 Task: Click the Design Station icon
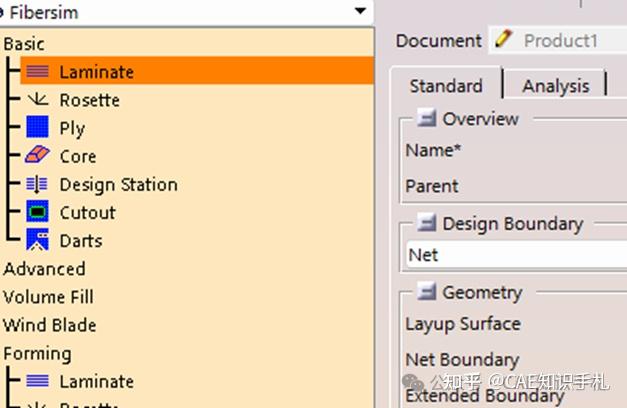37,184
